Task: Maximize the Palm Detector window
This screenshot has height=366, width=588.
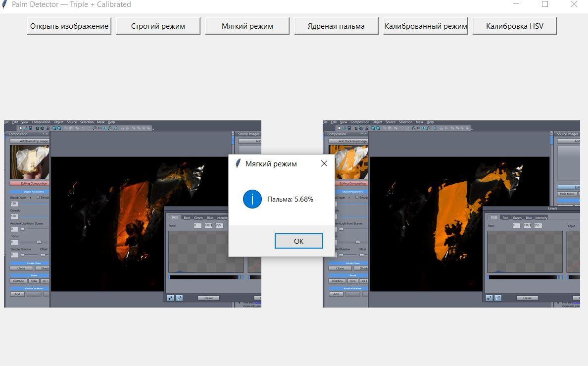Action: pos(545,4)
